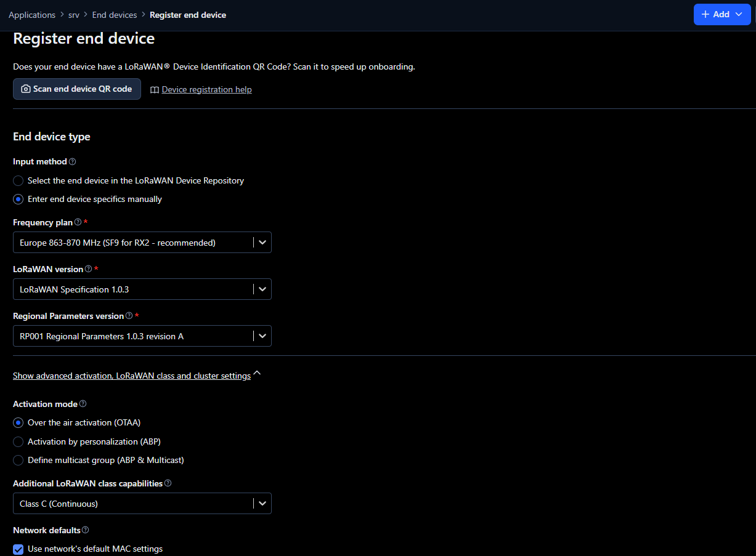
Task: Click the Activation mode help icon
Action: [83, 404]
